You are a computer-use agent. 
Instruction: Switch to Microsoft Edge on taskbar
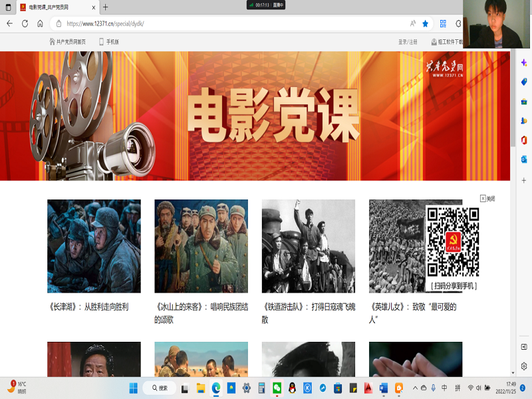click(215, 388)
